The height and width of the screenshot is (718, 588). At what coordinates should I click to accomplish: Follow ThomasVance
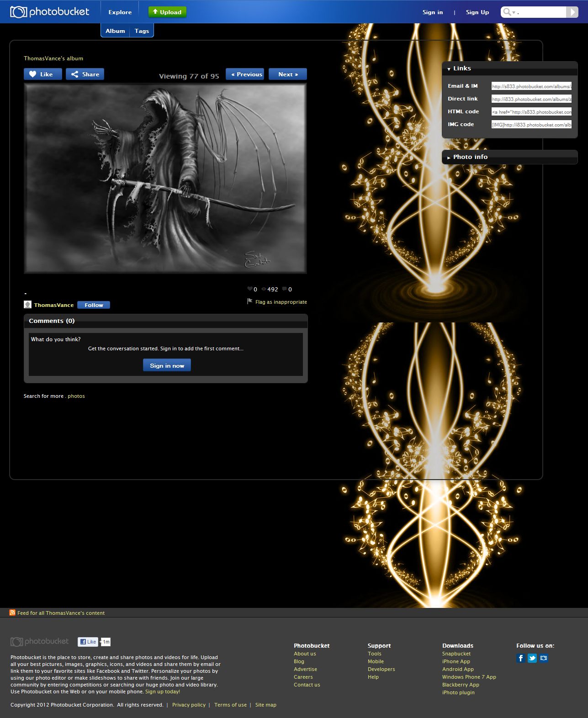coord(94,305)
